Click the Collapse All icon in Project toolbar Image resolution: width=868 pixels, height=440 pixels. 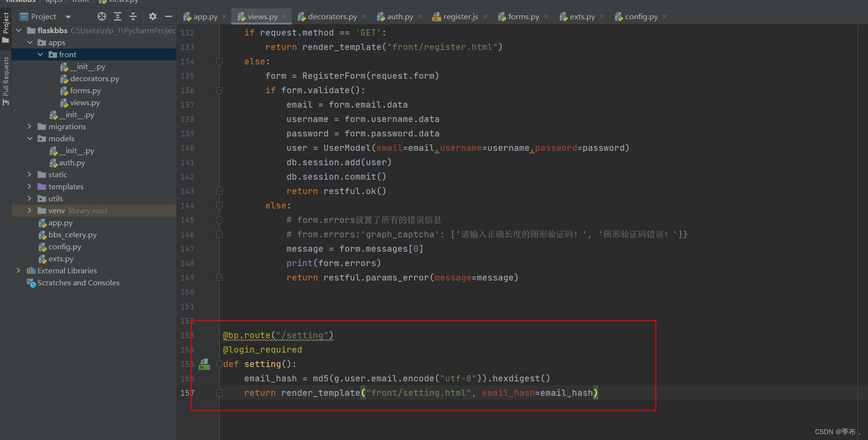133,16
